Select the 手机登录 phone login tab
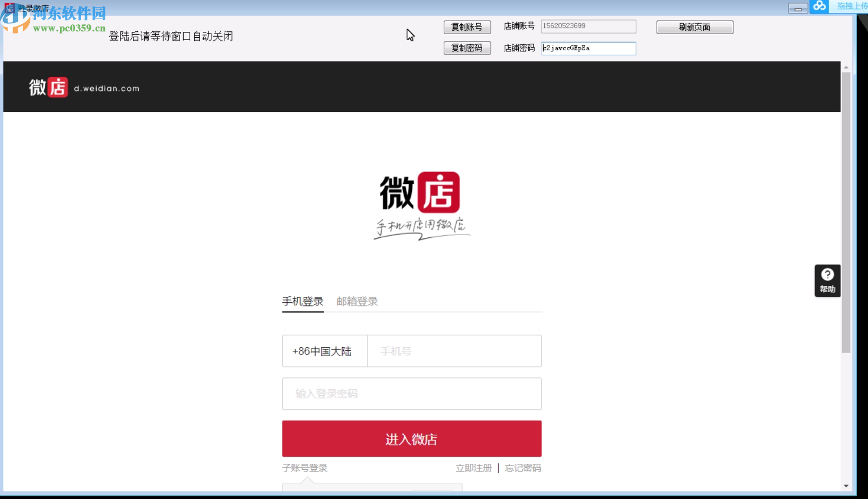This screenshot has height=499, width=868. (303, 301)
